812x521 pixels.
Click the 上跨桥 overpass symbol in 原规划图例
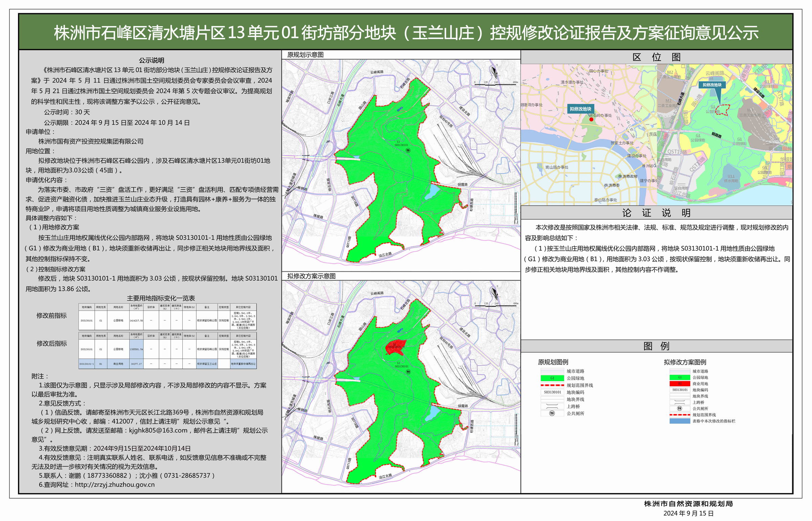[552, 406]
